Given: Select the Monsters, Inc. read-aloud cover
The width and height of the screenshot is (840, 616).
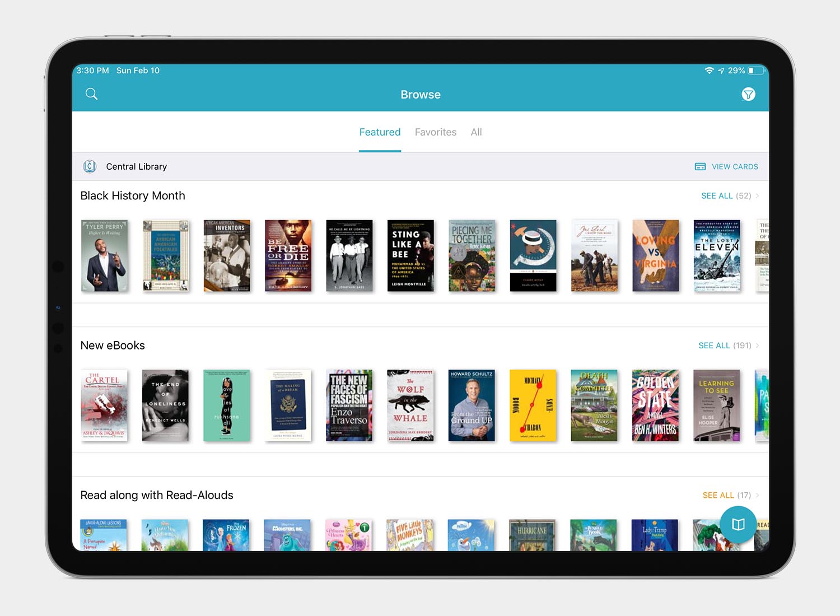Looking at the screenshot, I should tap(288, 535).
